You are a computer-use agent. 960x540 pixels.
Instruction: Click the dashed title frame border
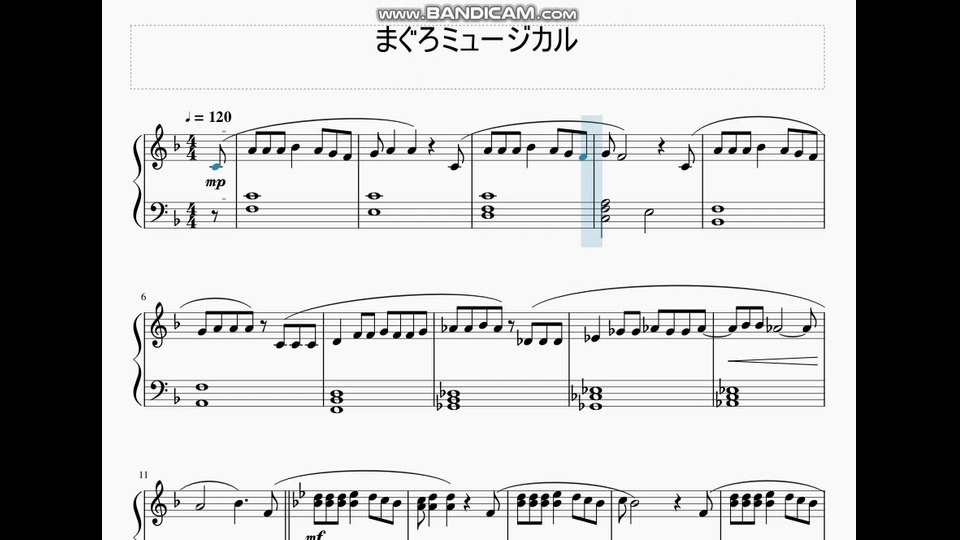pyautogui.click(x=478, y=58)
